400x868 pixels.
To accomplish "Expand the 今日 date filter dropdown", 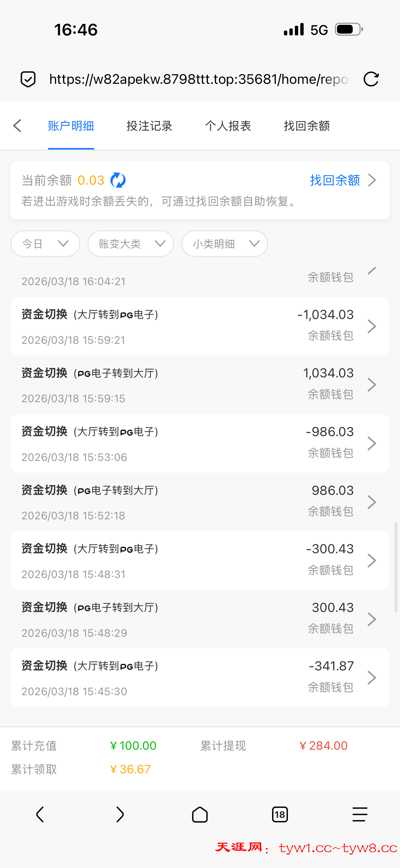I will click(x=45, y=244).
